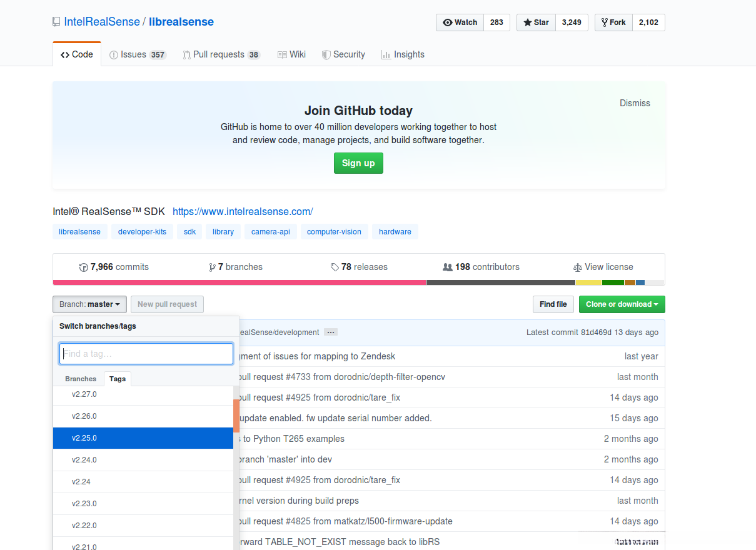The image size is (756, 550).
Task: Open the forks count 2,102
Action: pyautogui.click(x=648, y=22)
